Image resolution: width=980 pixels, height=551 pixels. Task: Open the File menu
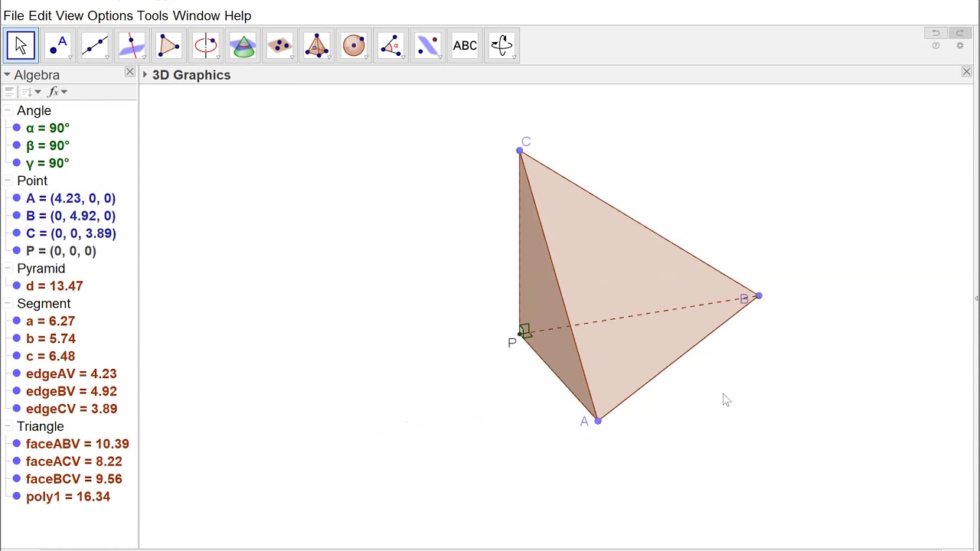(x=14, y=15)
